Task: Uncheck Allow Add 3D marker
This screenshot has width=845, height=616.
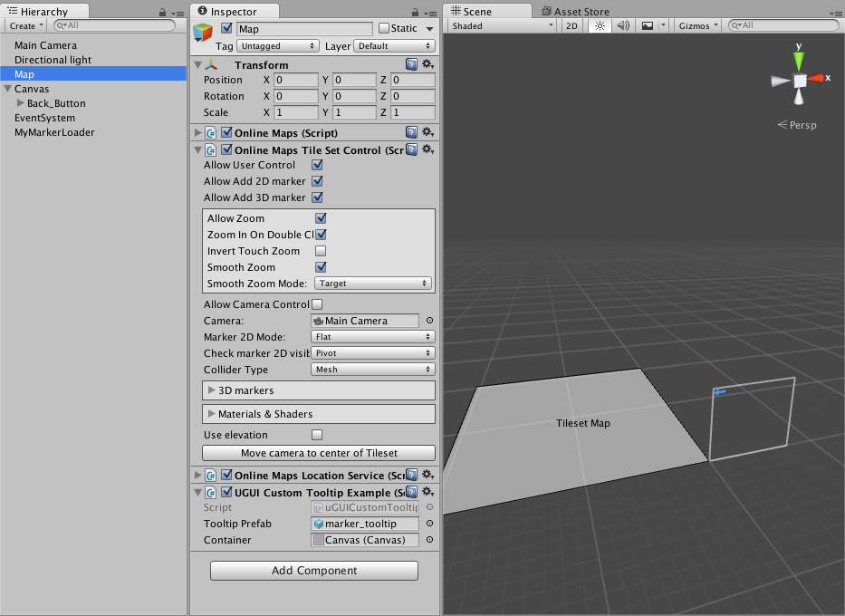Action: [x=317, y=197]
